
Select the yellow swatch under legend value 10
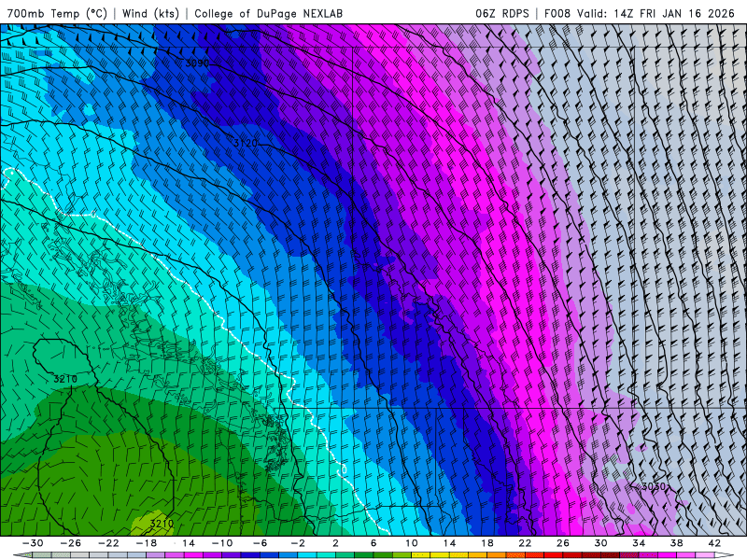(x=421, y=555)
